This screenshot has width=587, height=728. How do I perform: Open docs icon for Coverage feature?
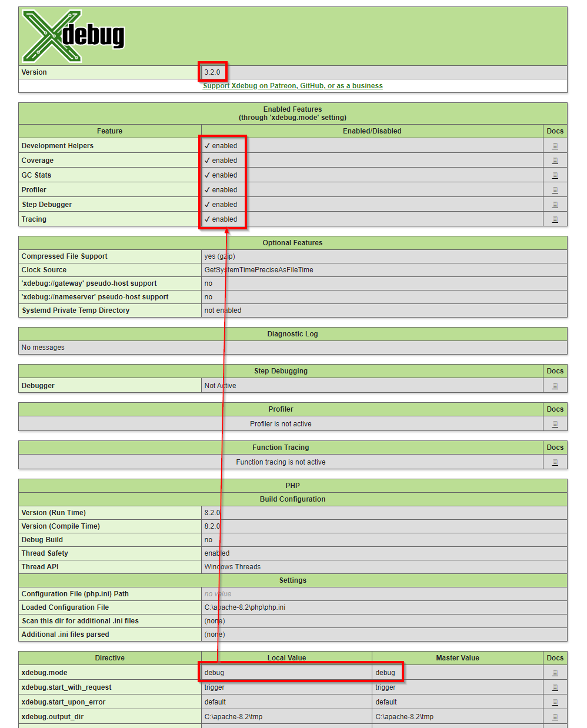(x=555, y=161)
